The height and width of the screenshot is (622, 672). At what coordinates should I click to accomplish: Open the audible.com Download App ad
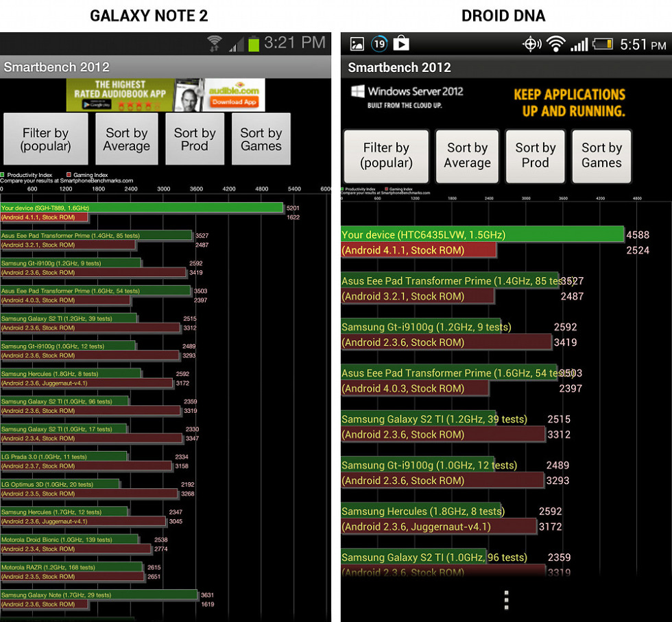[x=166, y=95]
